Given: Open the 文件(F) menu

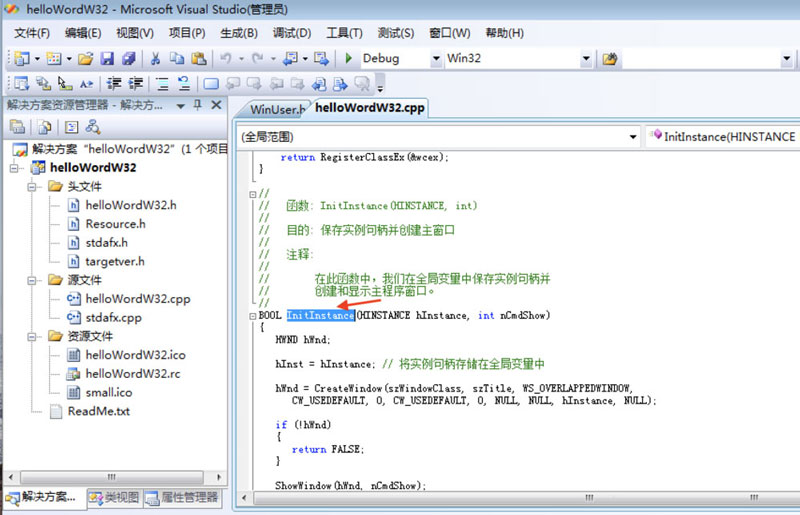Looking at the screenshot, I should (x=32, y=33).
